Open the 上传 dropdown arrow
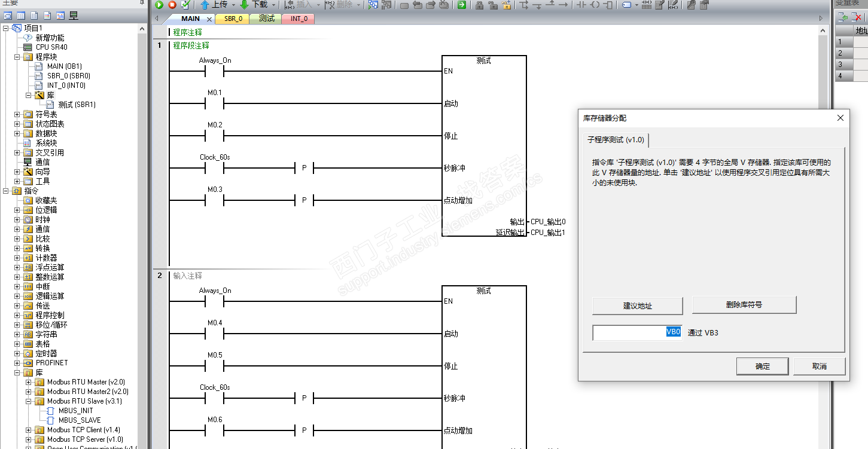Image resolution: width=868 pixels, height=449 pixels. [x=233, y=5]
